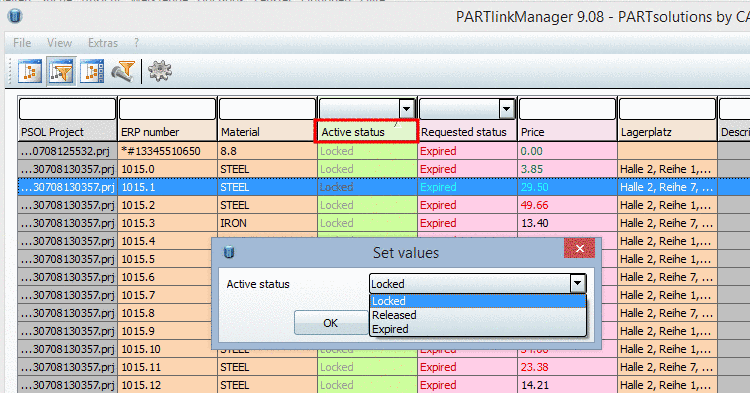Click the price 49.66 cell
The image size is (750, 393).
coord(567,205)
